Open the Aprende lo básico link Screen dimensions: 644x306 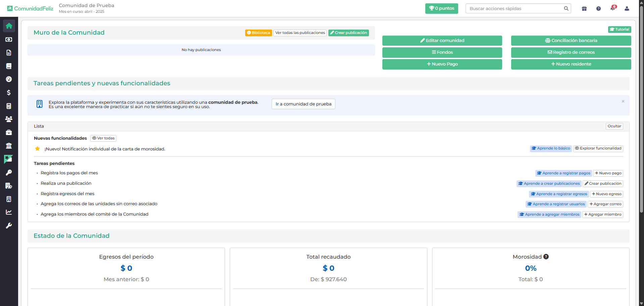[x=551, y=148]
